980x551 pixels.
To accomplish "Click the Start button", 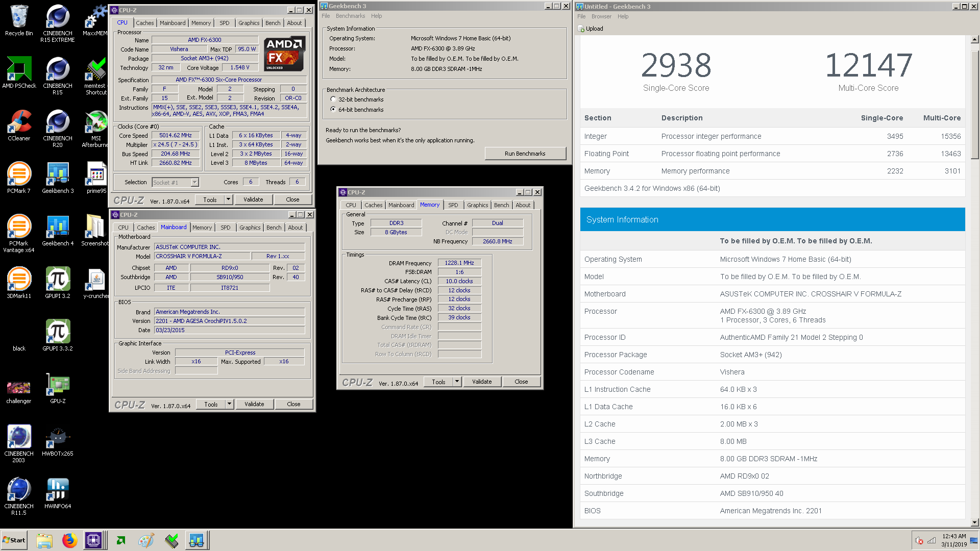I will tap(14, 540).
